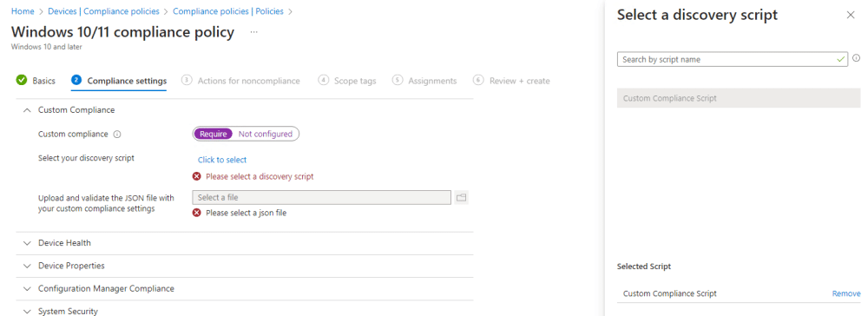
Task: Select Custom Compliance Script in results list
Action: pos(739,98)
